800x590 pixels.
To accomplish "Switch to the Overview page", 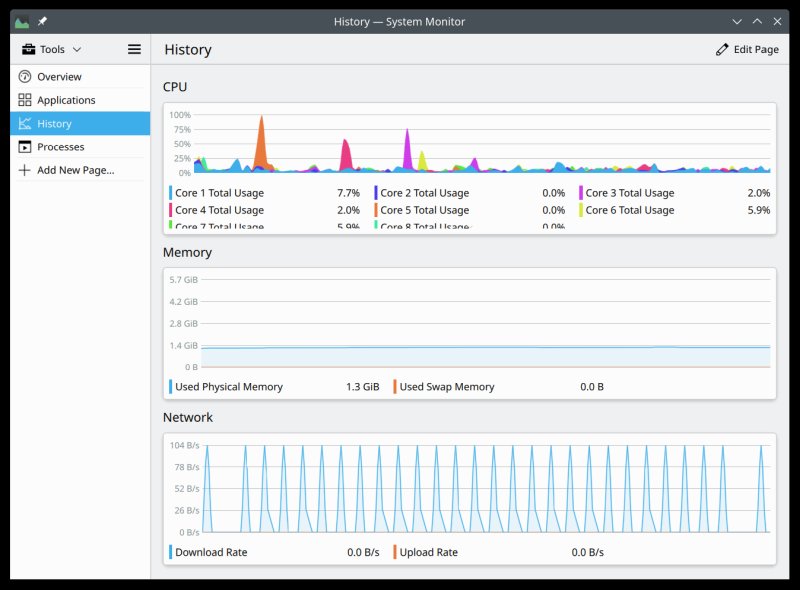I will coord(59,77).
